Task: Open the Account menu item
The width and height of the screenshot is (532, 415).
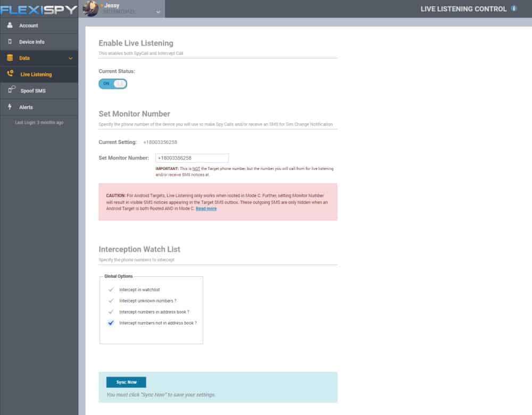Action: pyautogui.click(x=39, y=26)
